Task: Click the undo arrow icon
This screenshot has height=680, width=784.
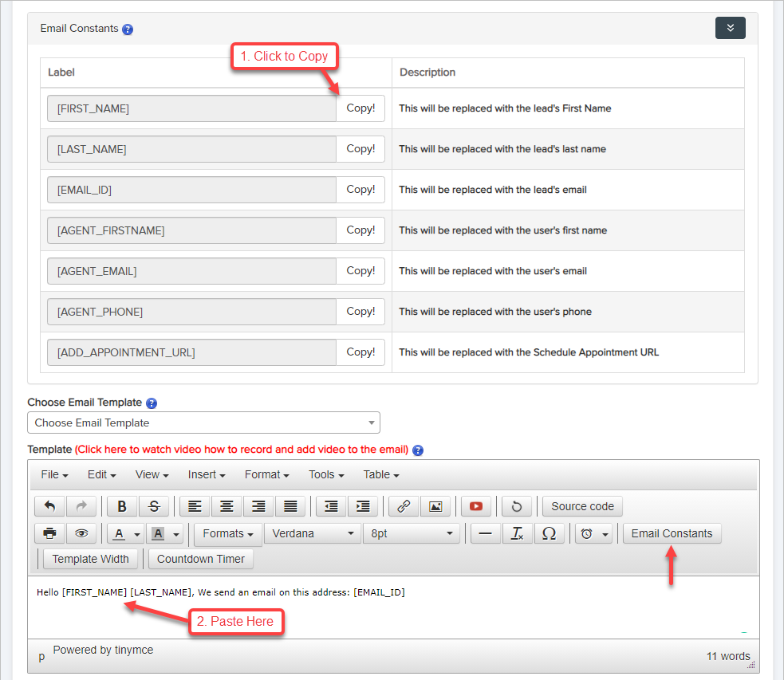Action: coord(50,506)
